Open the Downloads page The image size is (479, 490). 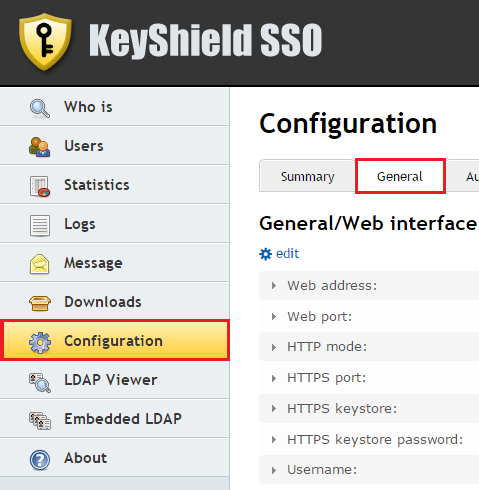[x=115, y=302]
